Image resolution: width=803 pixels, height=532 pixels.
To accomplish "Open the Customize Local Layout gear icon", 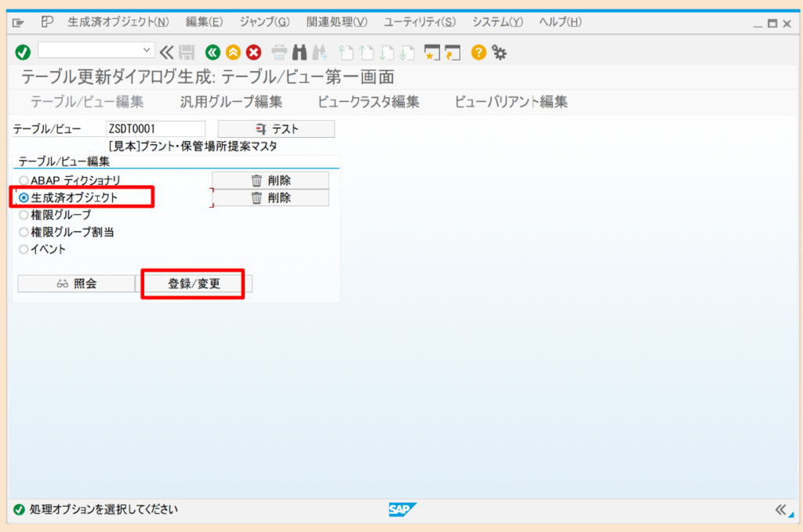I will [x=500, y=53].
